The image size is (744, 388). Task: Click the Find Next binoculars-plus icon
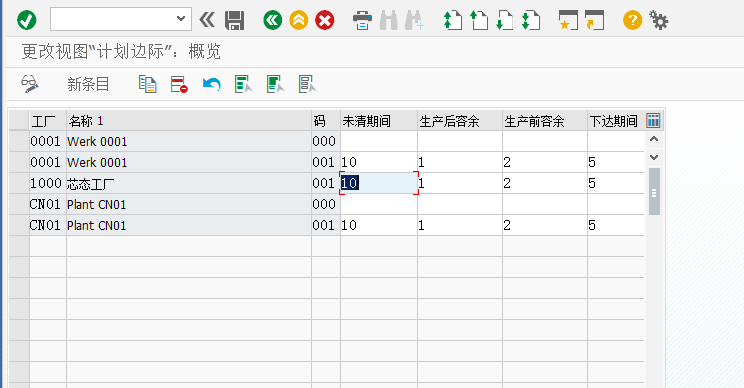click(x=414, y=20)
